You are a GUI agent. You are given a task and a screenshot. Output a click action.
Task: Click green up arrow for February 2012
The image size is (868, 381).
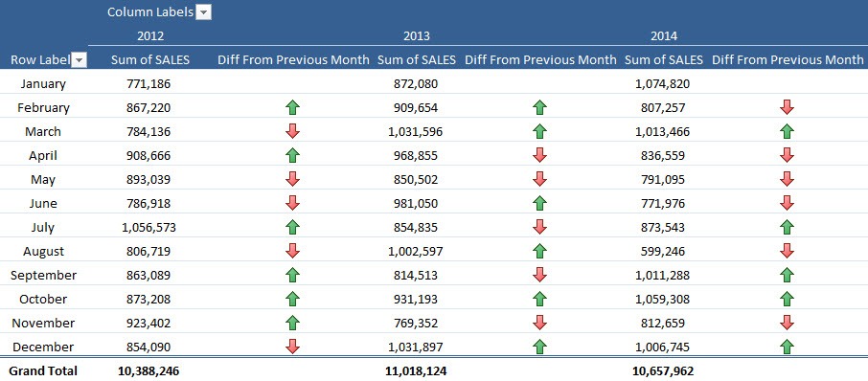pyautogui.click(x=293, y=107)
